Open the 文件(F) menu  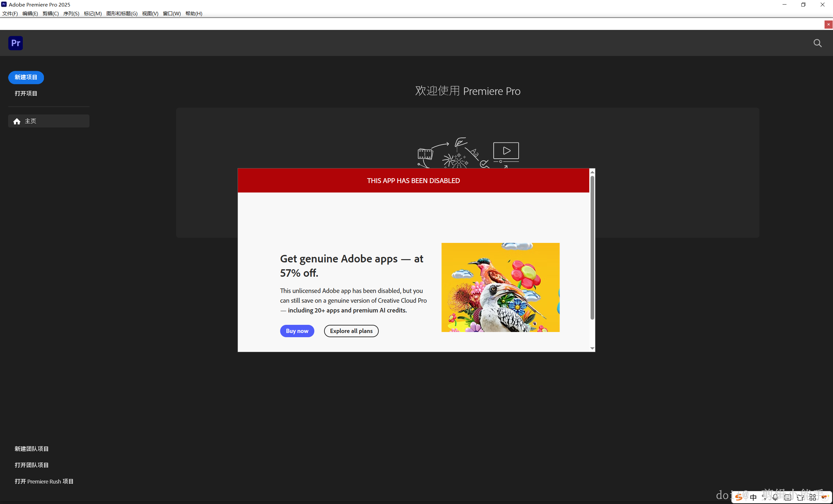tap(10, 14)
